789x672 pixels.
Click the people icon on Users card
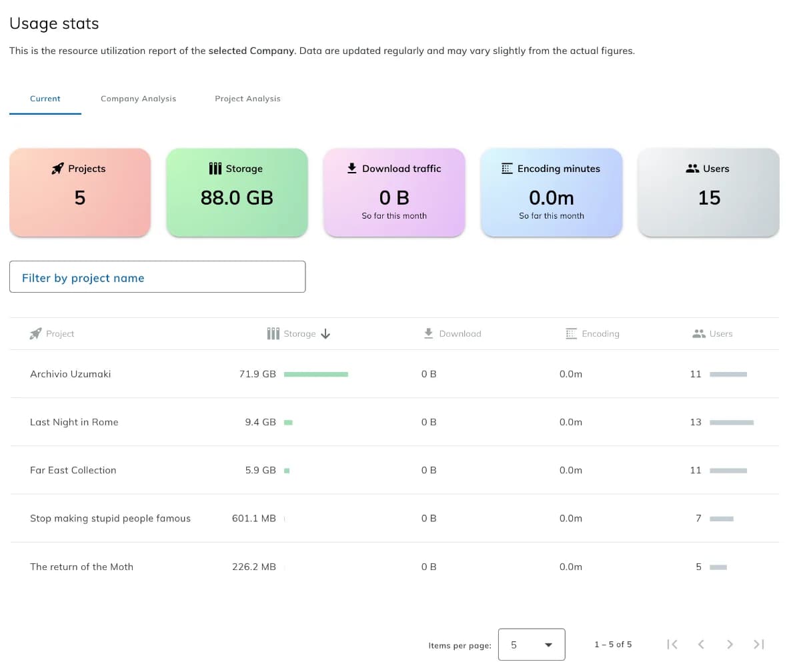(692, 169)
